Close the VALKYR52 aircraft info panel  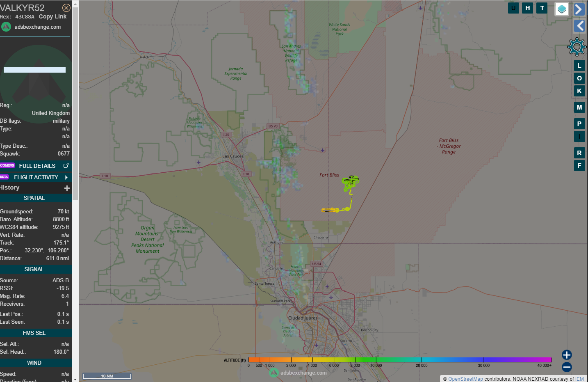(66, 8)
